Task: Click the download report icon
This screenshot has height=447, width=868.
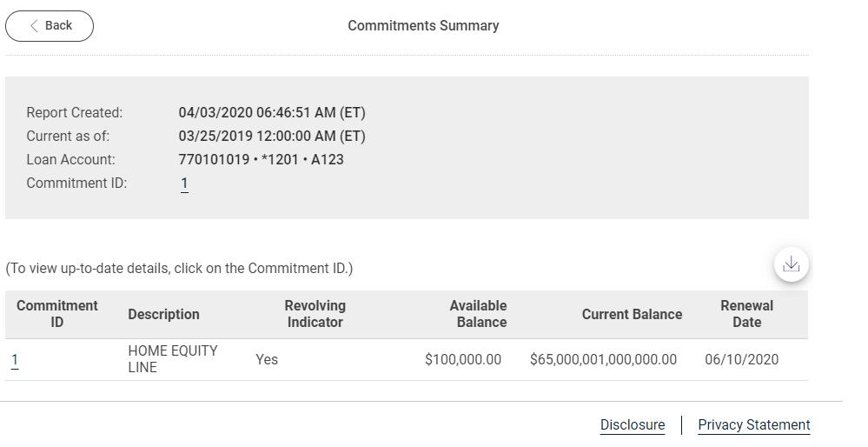Action: [x=791, y=264]
